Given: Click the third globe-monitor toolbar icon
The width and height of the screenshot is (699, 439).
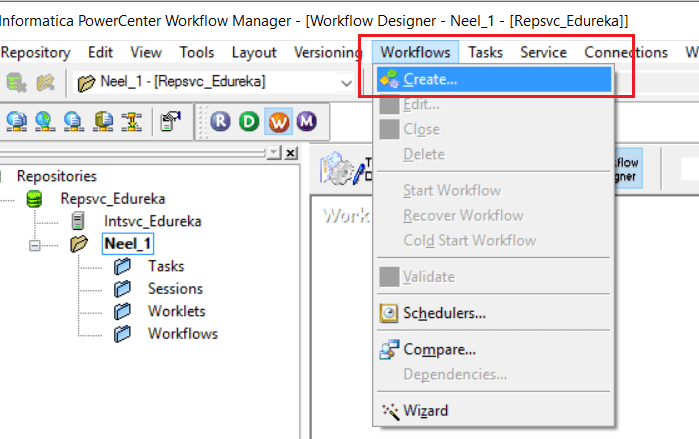Looking at the screenshot, I should pyautogui.click(x=74, y=121).
